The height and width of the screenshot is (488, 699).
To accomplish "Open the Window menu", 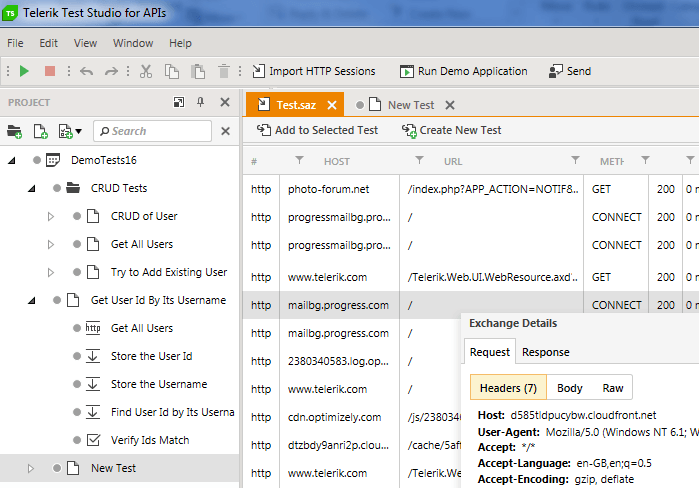I will [133, 43].
